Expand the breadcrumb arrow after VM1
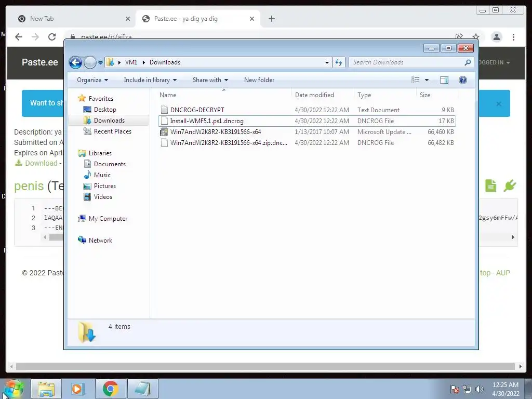Viewport: 532px width, 399px height. 143,62
